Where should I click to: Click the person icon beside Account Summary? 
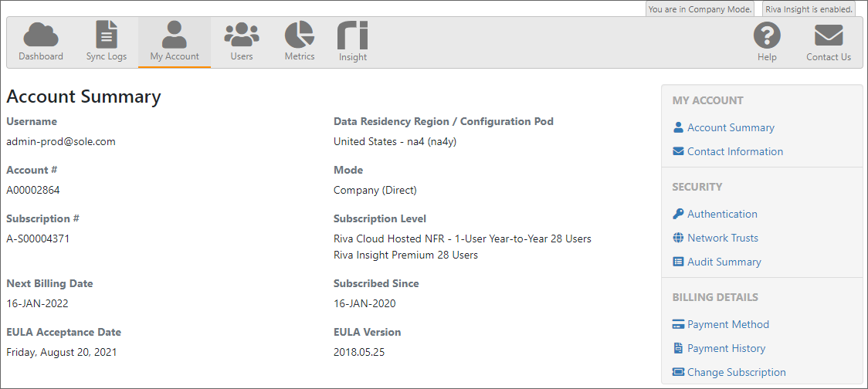(x=678, y=127)
